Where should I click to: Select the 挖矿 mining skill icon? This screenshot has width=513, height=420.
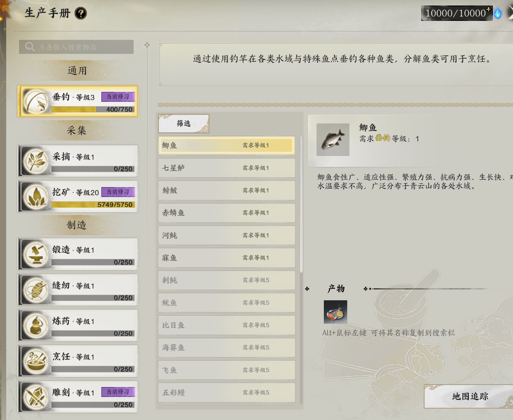coord(35,196)
